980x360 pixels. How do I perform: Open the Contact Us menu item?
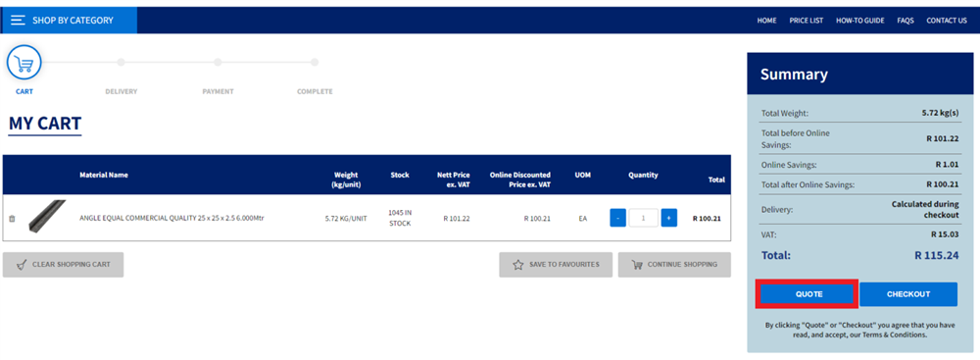click(947, 21)
